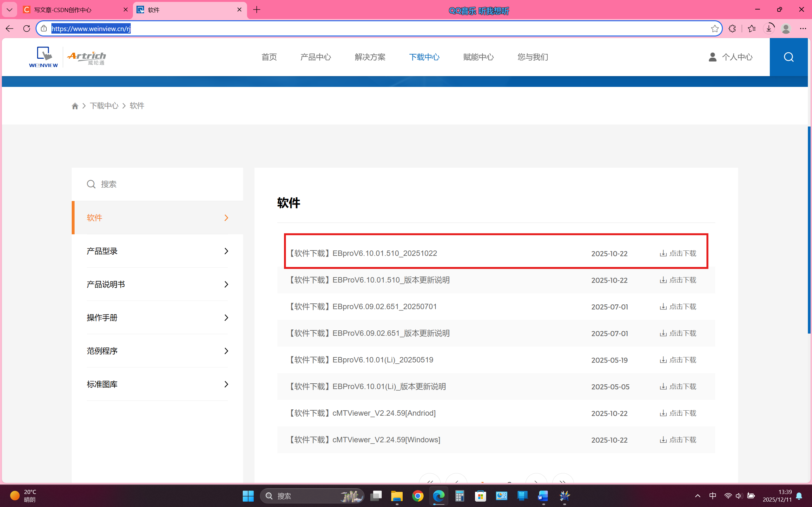The height and width of the screenshot is (507, 812).
Task: Click the WEINVIEW logo
Action: click(43, 57)
